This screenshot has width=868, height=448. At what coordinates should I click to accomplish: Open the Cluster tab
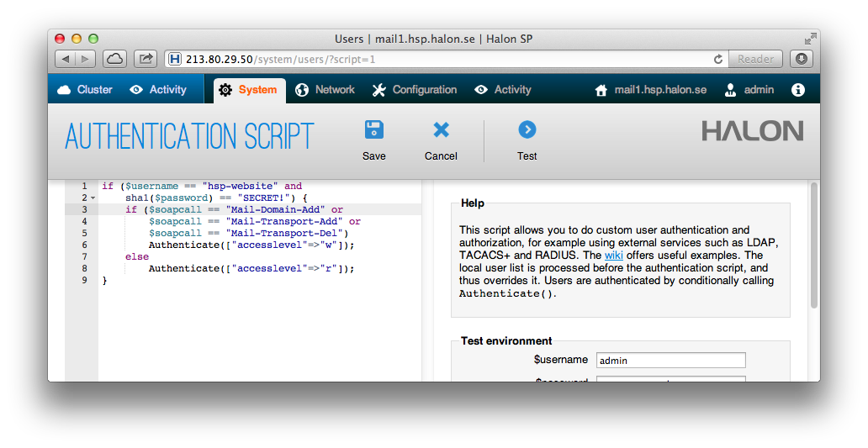coord(84,90)
